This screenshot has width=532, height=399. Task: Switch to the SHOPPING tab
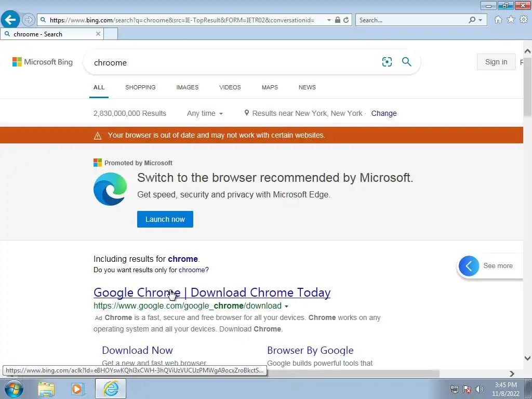(x=140, y=87)
